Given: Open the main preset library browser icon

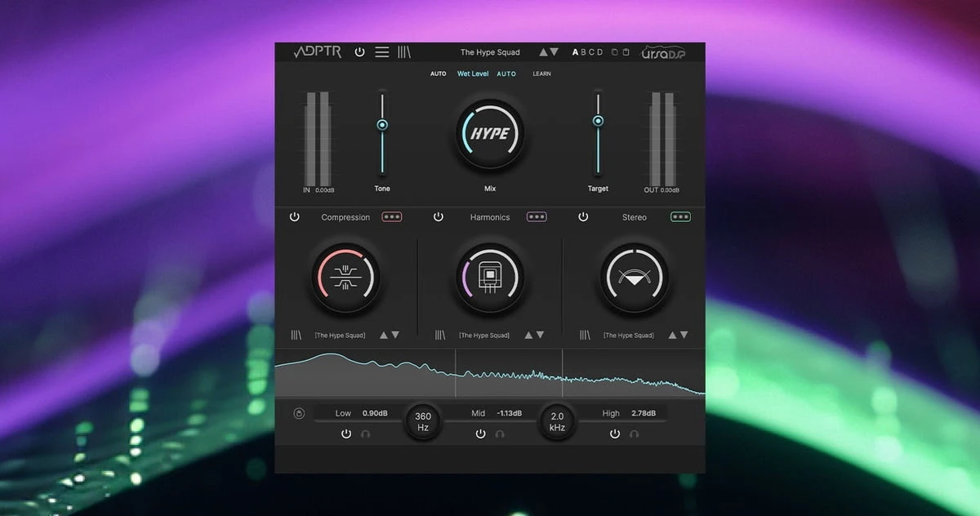Looking at the screenshot, I should tap(404, 51).
